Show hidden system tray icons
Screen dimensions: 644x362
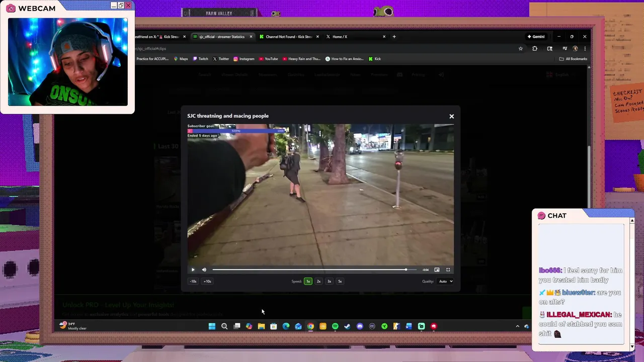517,326
